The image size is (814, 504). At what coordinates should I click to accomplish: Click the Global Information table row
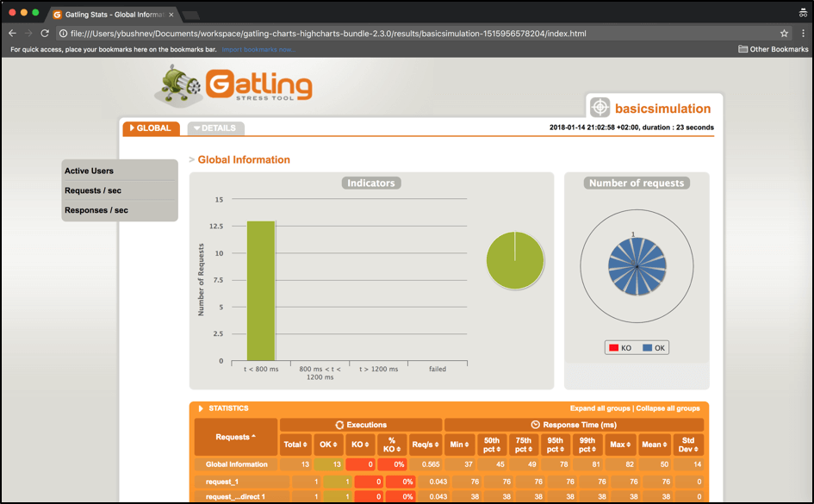(449, 464)
